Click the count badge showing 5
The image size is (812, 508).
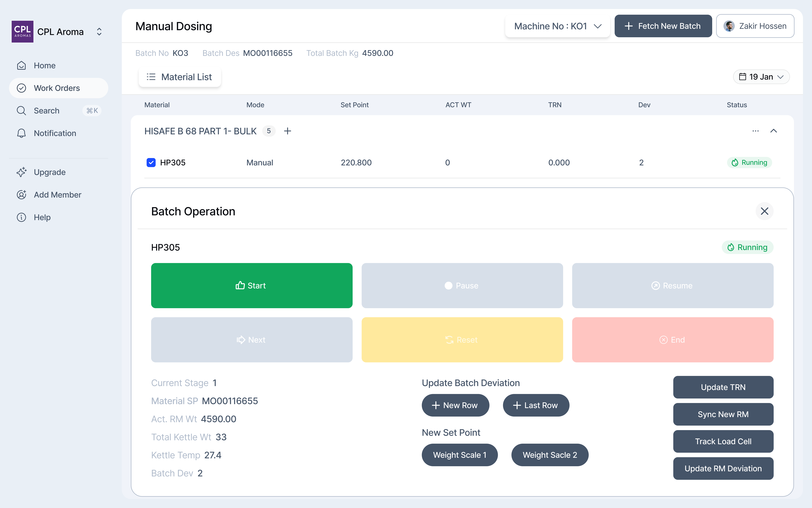click(x=269, y=131)
